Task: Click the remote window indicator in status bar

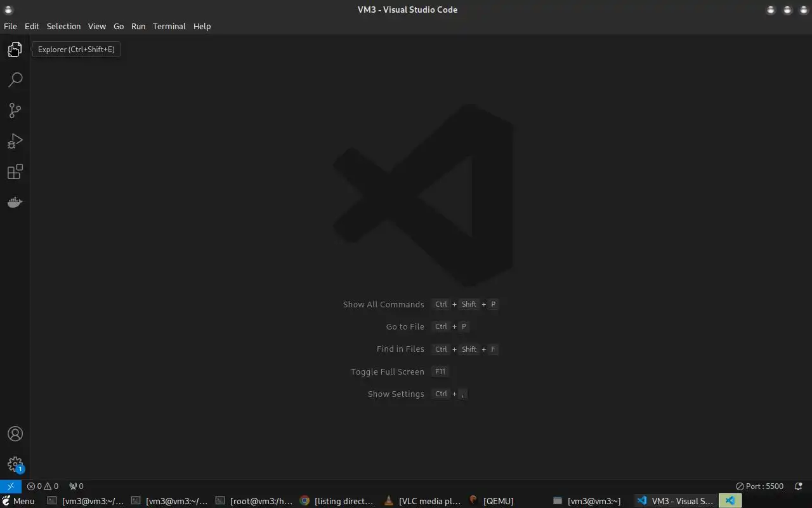Action: pos(11,486)
